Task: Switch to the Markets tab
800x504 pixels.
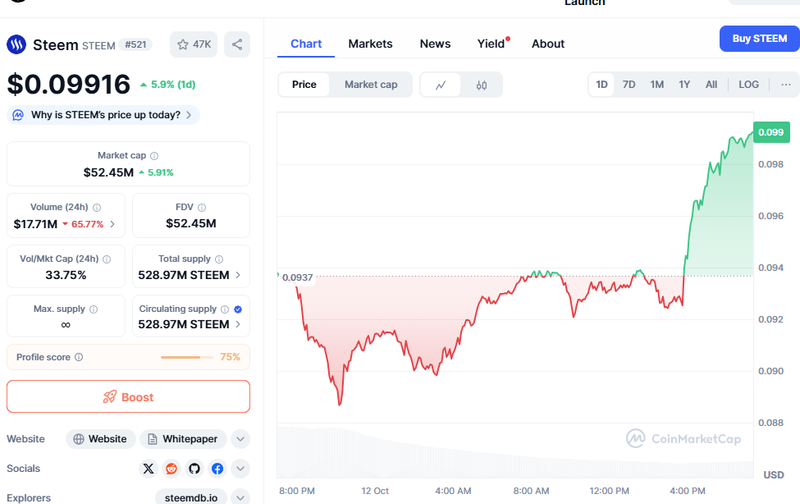Action: pyautogui.click(x=370, y=44)
